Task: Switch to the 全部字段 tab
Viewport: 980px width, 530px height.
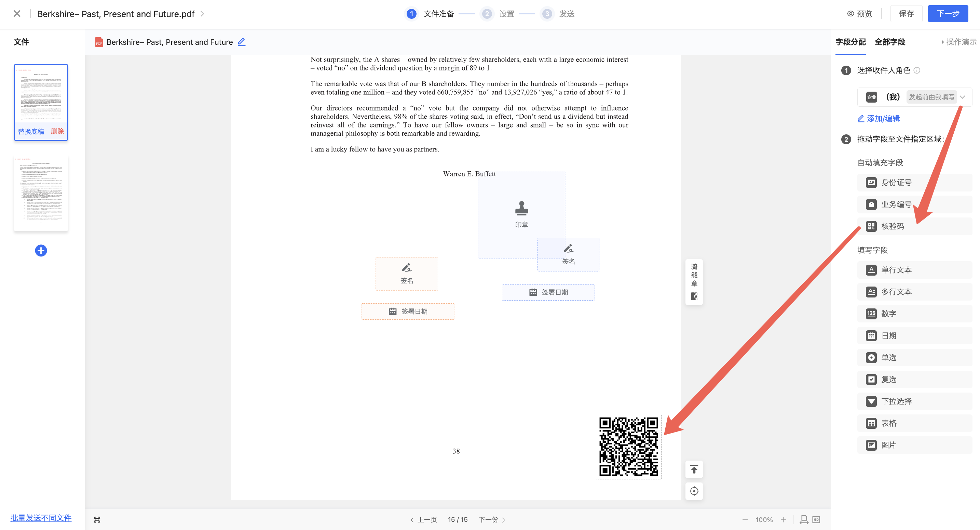Action: point(889,42)
